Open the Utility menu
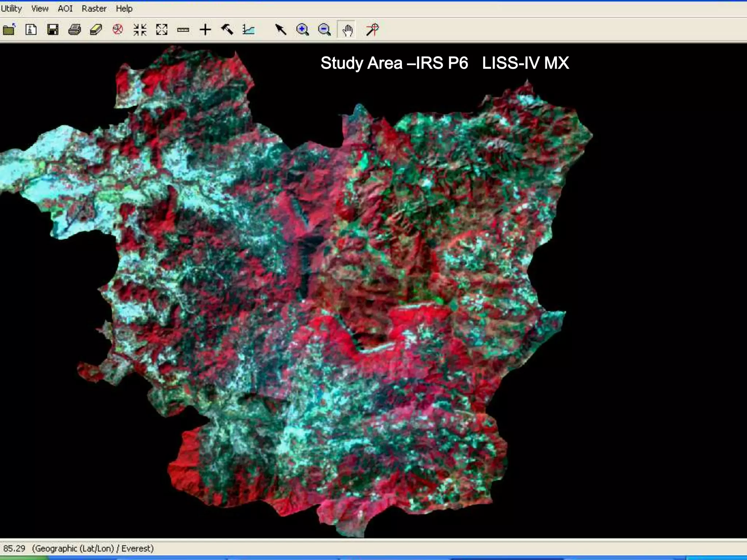Image resolution: width=747 pixels, height=560 pixels. 11,8
